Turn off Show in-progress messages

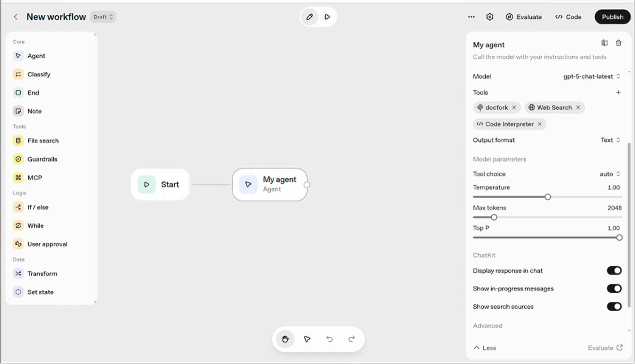(614, 288)
